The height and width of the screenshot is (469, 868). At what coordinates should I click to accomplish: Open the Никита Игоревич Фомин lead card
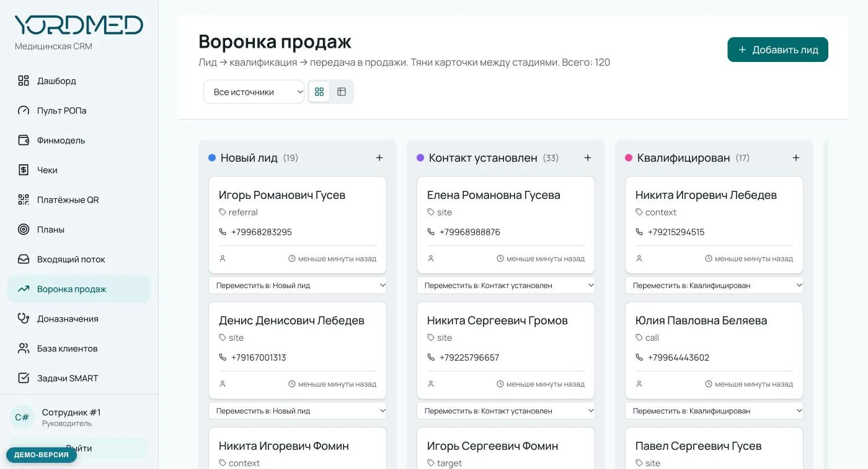tap(298, 448)
